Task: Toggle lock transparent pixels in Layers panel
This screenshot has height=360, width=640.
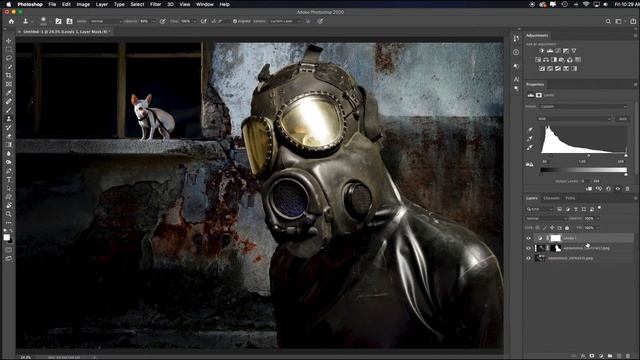Action: tap(538, 228)
